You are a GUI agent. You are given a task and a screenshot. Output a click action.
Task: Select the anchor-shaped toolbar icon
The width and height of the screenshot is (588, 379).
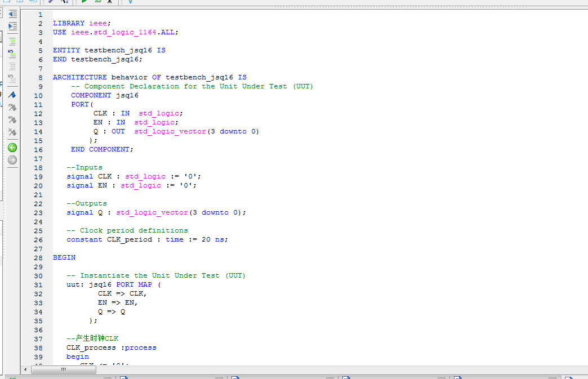[x=110, y=3]
